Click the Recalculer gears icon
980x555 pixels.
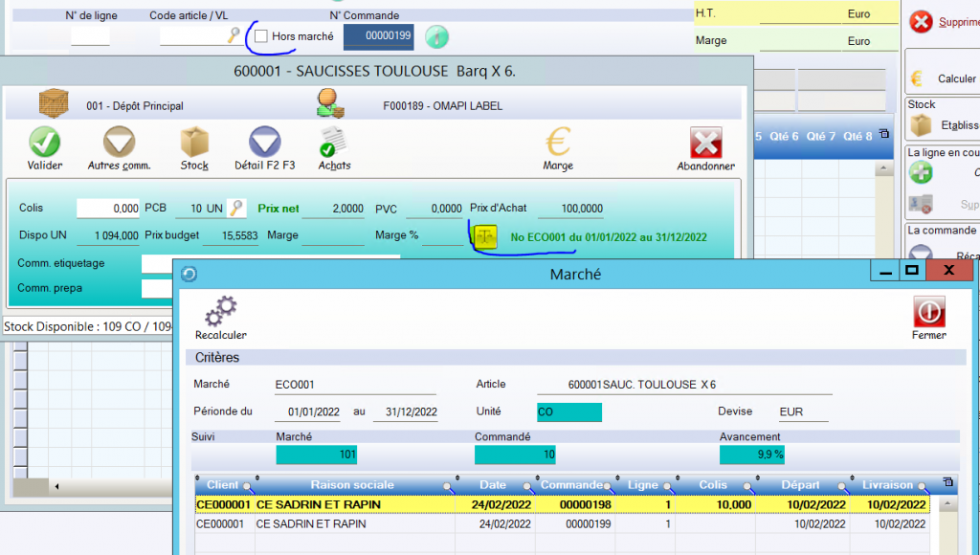[x=220, y=310]
